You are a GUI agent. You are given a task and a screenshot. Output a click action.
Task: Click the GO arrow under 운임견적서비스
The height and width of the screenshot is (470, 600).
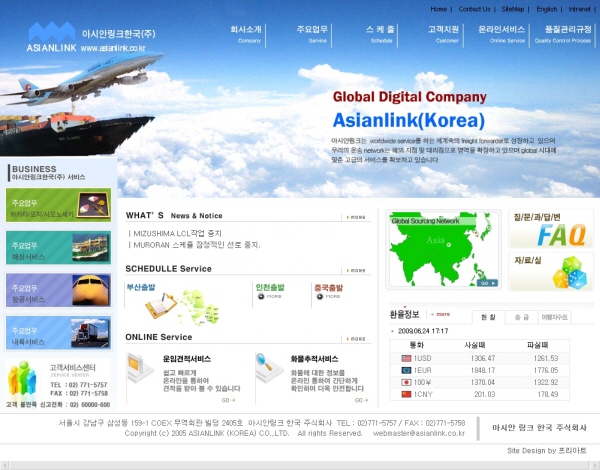coord(228,400)
